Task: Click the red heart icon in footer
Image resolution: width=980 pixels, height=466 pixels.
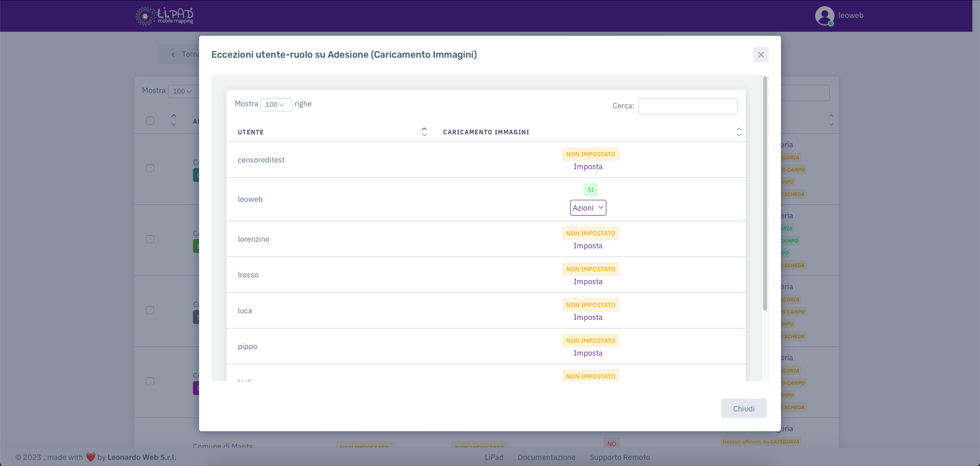Action: tap(90, 457)
